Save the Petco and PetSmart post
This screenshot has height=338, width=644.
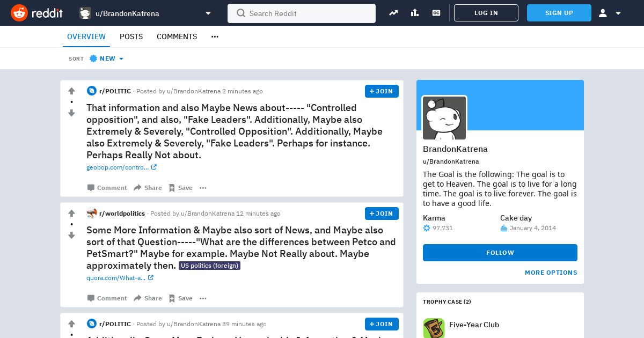coord(180,298)
